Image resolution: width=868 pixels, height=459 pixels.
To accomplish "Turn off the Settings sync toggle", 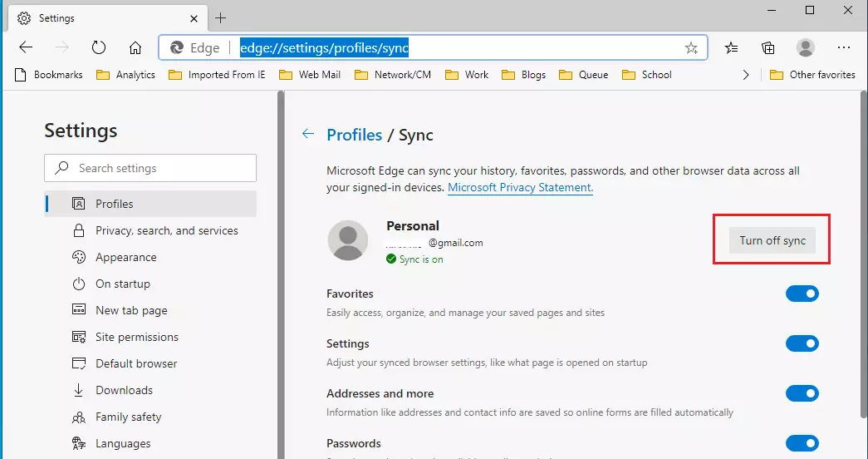I will [x=802, y=343].
